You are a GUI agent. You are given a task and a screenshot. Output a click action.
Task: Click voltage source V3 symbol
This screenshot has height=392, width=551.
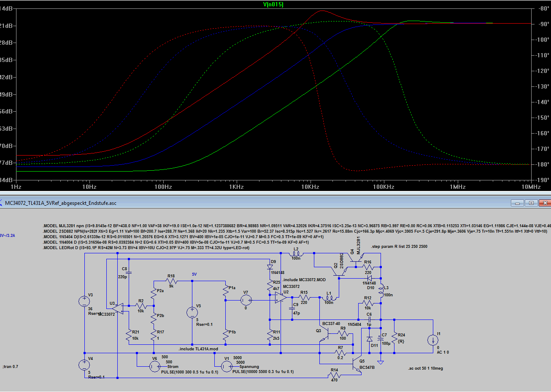pyautogui.click(x=84, y=301)
